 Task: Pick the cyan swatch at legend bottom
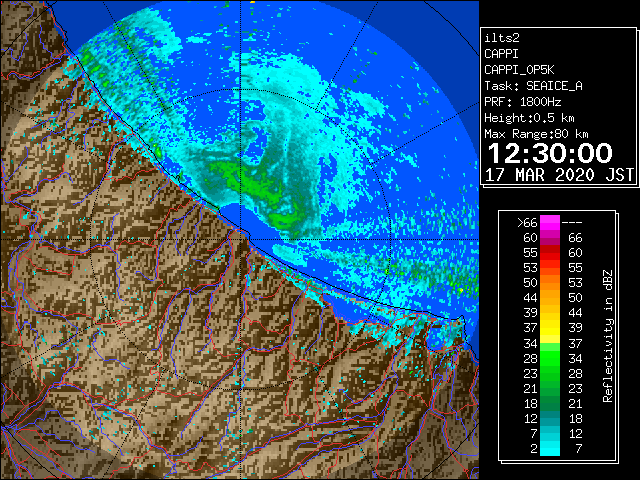pos(550,449)
